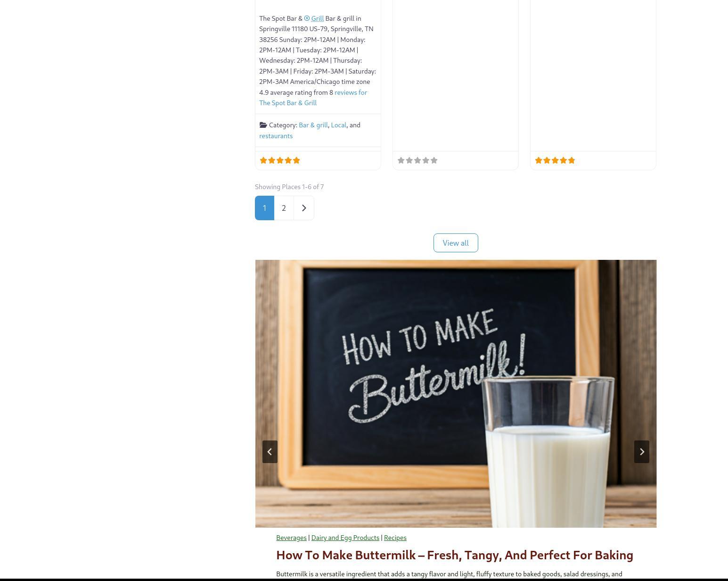Open the How To Make Buttermilk article title
The image size is (728, 581).
point(455,555)
